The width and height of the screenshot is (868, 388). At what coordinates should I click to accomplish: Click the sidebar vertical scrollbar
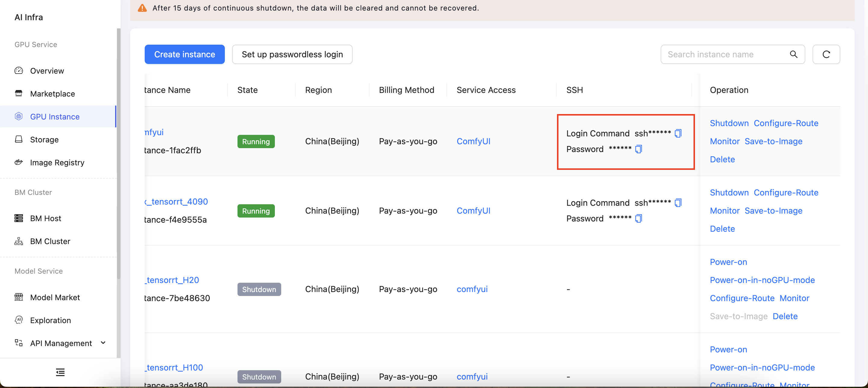(x=119, y=154)
